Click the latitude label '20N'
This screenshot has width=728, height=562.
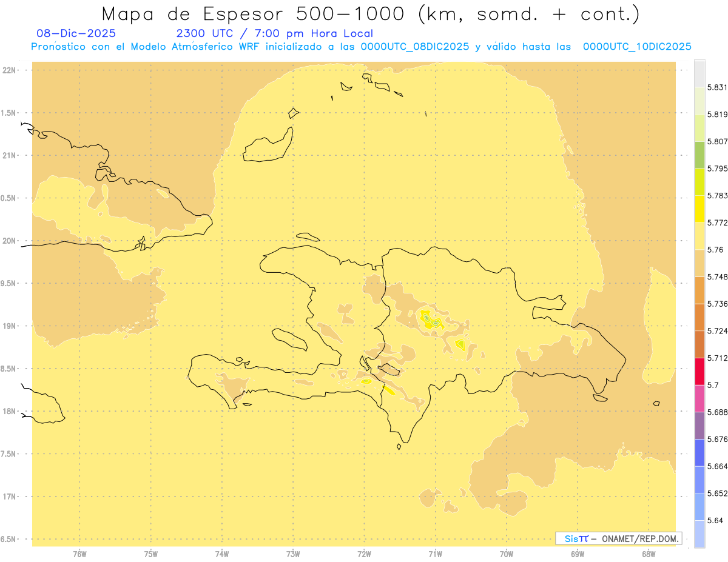tap(8, 241)
